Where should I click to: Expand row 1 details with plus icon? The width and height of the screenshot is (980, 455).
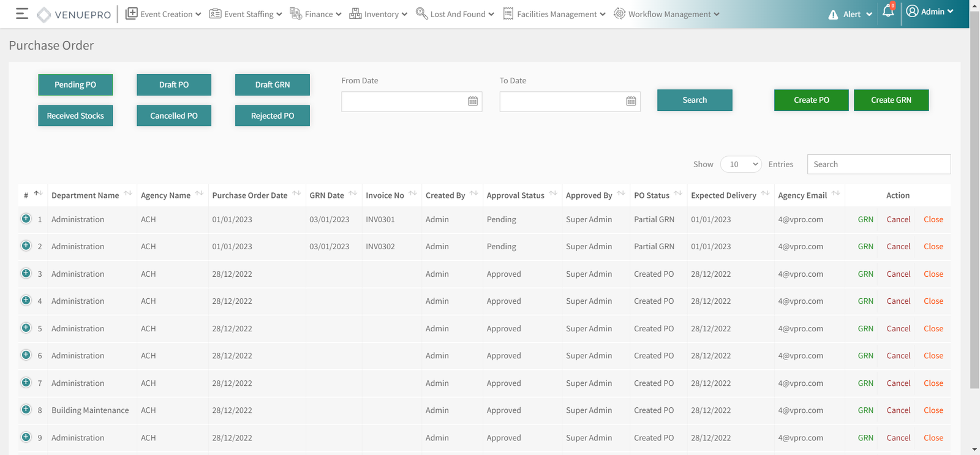pyautogui.click(x=26, y=219)
